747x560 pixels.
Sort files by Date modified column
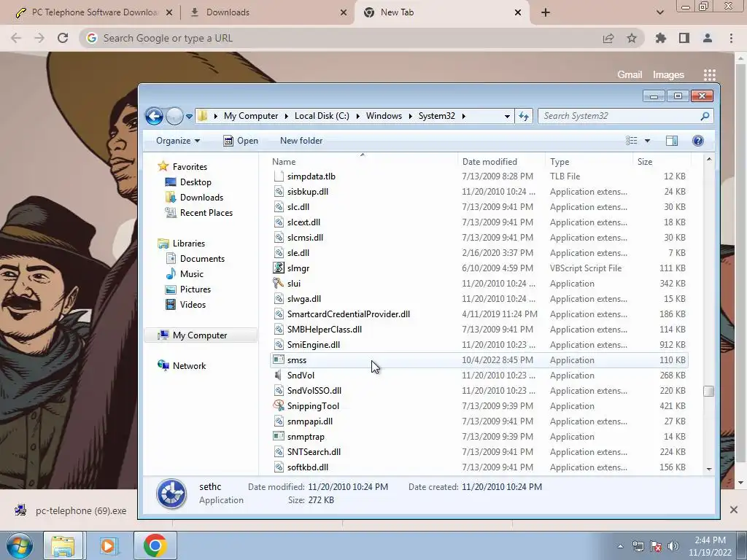click(501, 161)
